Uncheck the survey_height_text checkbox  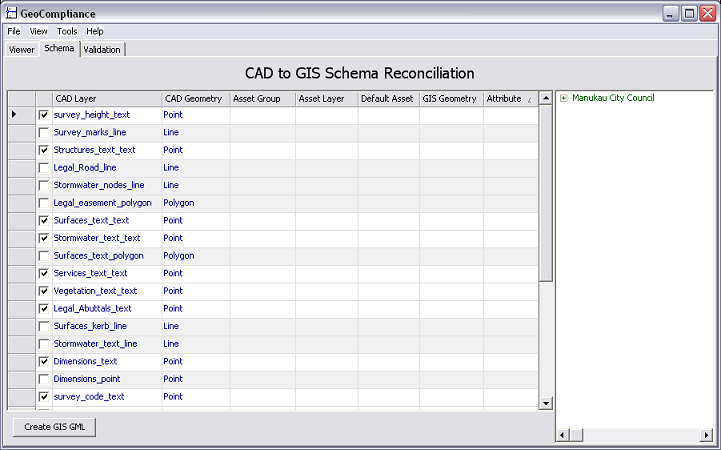tap(44, 115)
